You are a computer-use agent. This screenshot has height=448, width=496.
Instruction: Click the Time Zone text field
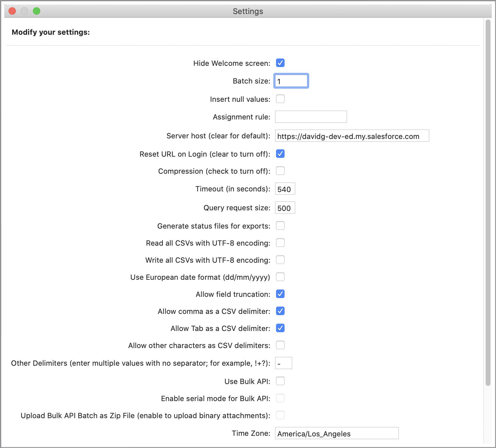[x=336, y=433]
